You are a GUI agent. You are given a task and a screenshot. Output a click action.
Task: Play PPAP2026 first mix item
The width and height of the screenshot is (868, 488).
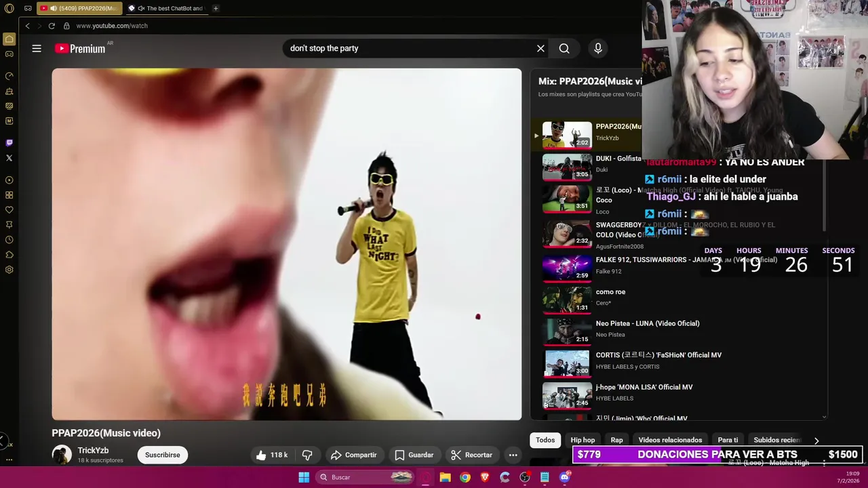(567, 134)
